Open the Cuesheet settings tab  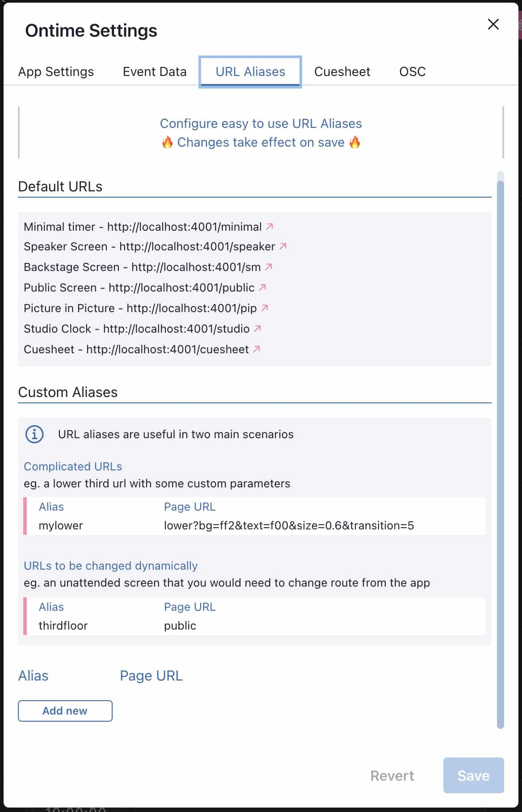[x=342, y=72]
